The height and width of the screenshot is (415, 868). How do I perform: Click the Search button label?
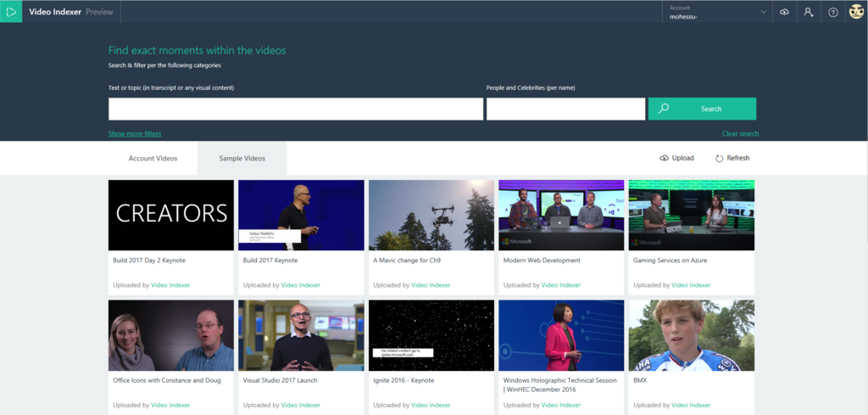711,109
